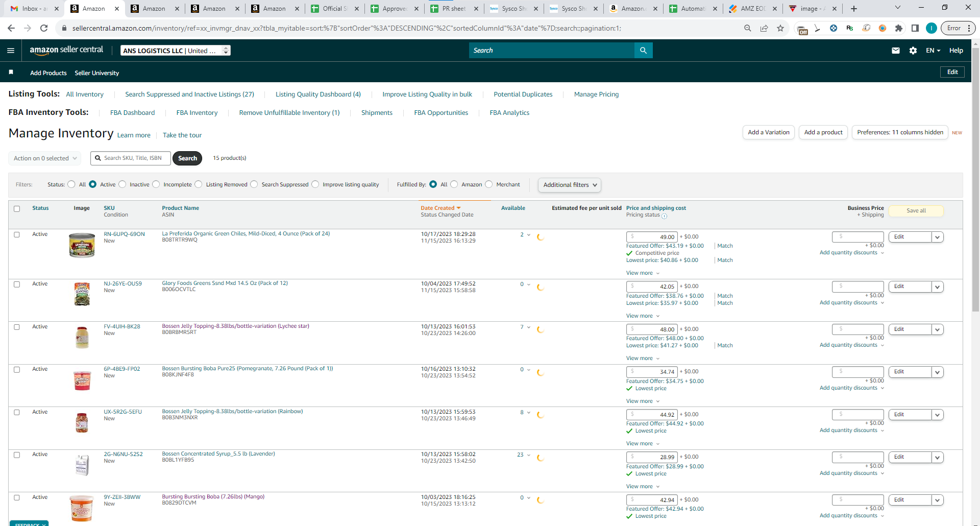980x526 pixels.
Task: Click the Search SKU, Title, ISBN field
Action: [x=131, y=158]
